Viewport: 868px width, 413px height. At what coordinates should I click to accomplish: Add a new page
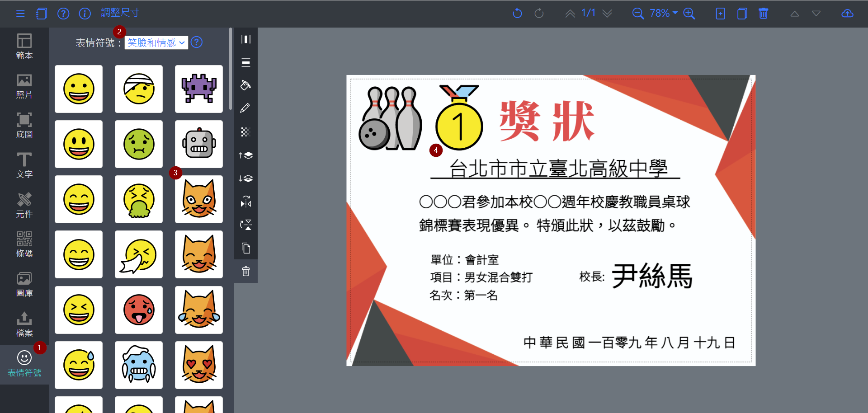tap(721, 14)
